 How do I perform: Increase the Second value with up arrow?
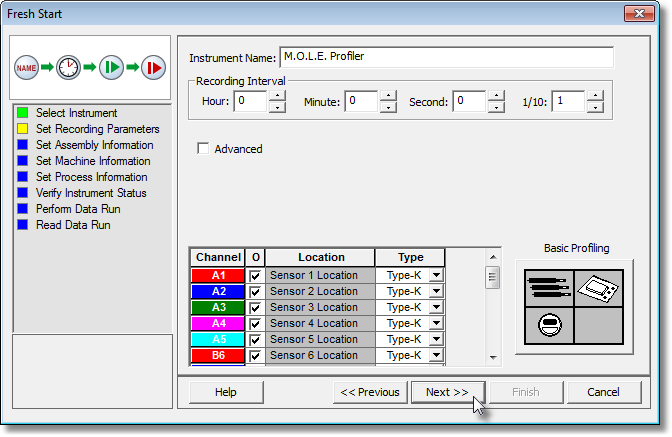point(496,96)
